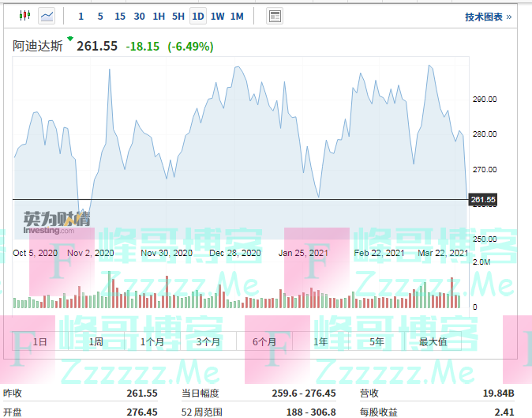
Task: Click the 290.00 price axis label
Action: point(485,100)
